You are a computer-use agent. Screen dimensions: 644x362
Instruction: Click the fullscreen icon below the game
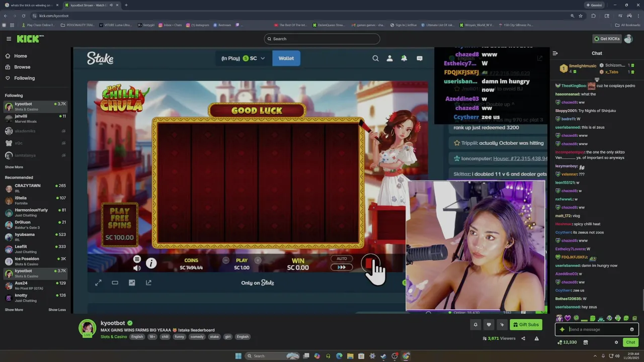click(98, 283)
